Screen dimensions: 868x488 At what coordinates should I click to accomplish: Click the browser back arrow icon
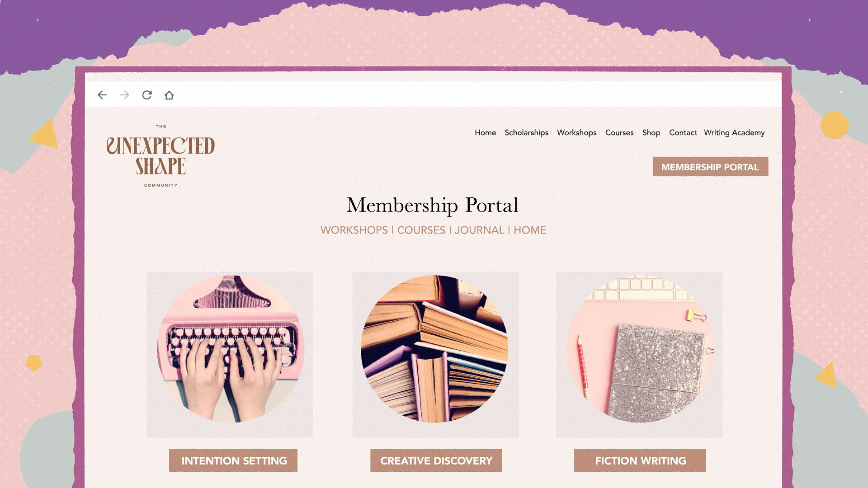click(x=102, y=95)
